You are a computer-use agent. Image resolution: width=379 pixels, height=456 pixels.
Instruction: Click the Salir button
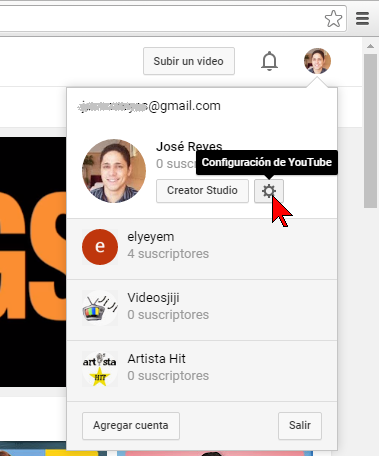click(300, 426)
